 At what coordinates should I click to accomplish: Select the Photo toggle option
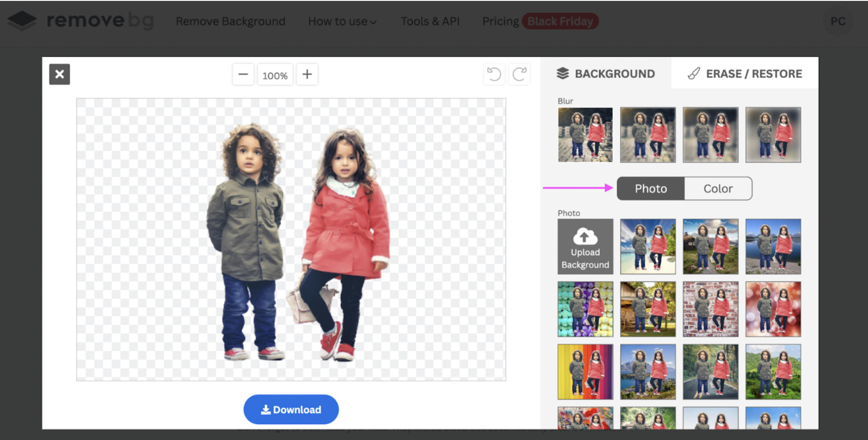[651, 188]
